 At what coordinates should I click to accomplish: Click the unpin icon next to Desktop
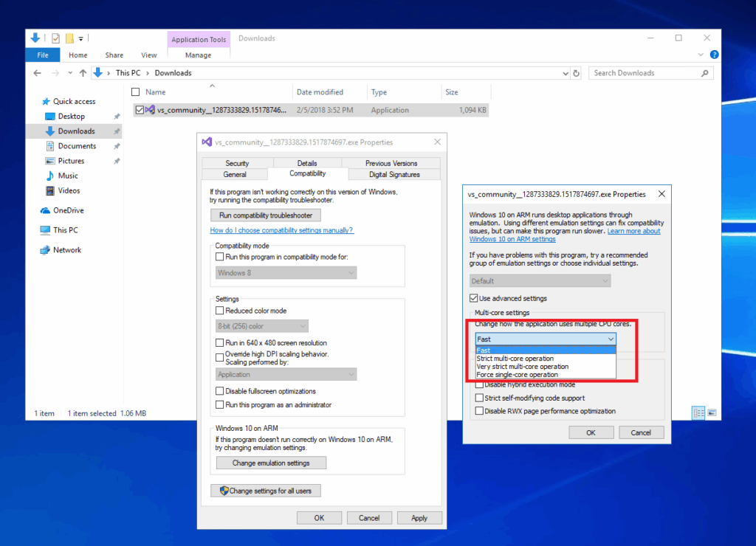coord(117,116)
